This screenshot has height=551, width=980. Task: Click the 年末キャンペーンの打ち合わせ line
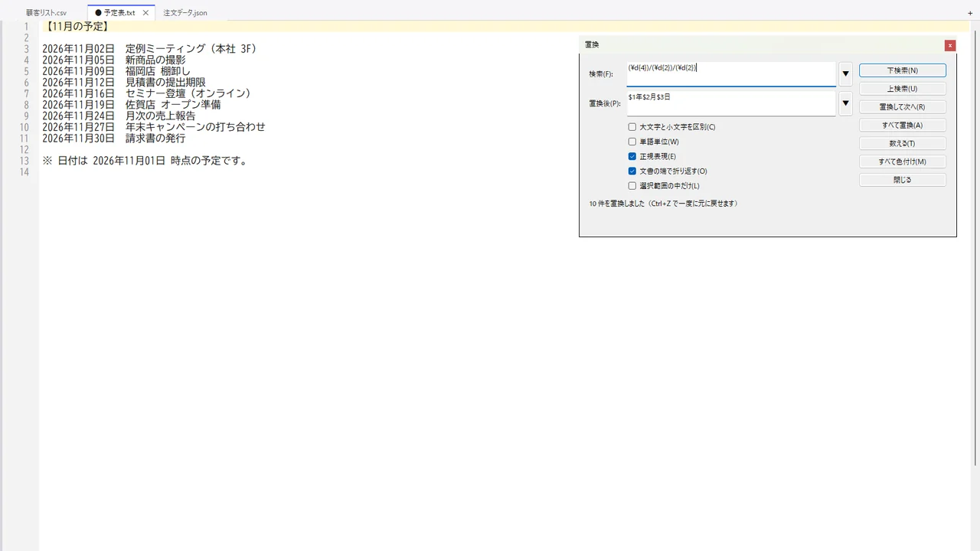coord(154,127)
